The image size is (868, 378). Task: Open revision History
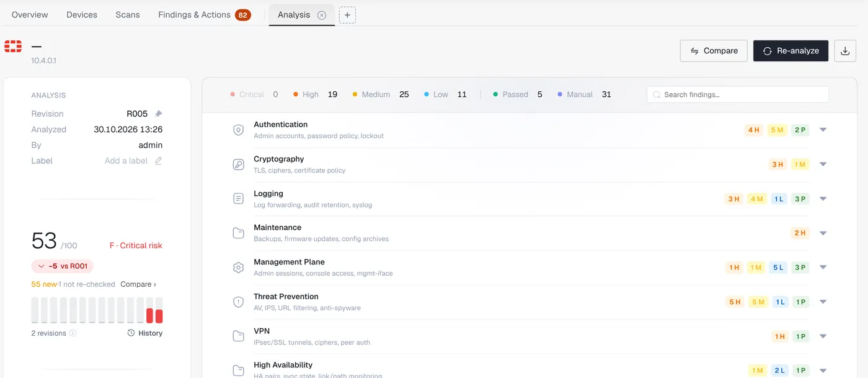coord(145,333)
